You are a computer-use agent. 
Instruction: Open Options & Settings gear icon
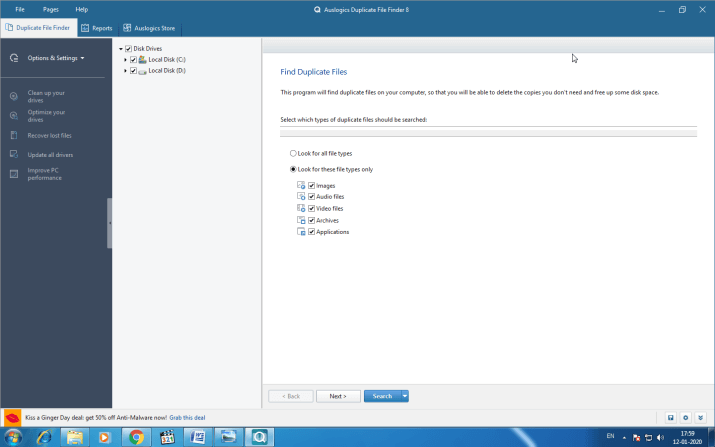(14, 58)
